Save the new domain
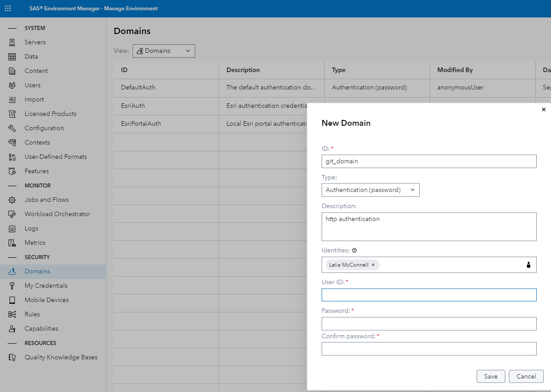Screen dimensions: 551x392 (491, 376)
